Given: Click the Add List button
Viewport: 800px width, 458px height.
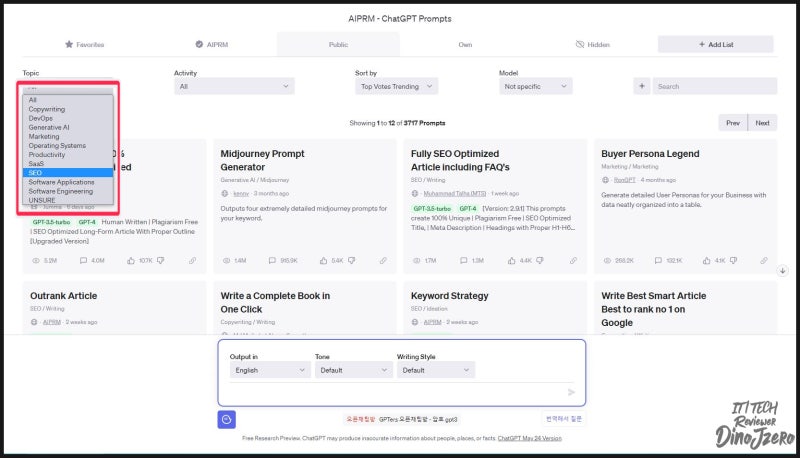Looking at the screenshot, I should click(715, 44).
